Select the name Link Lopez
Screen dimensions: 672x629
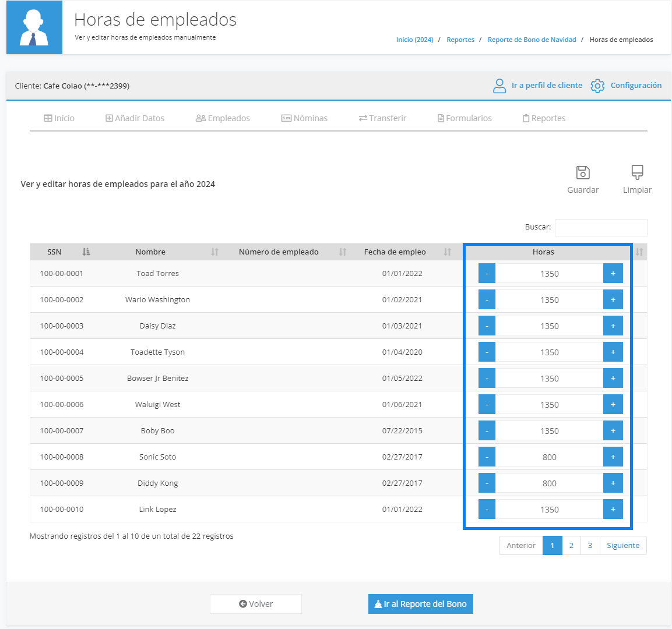click(157, 509)
